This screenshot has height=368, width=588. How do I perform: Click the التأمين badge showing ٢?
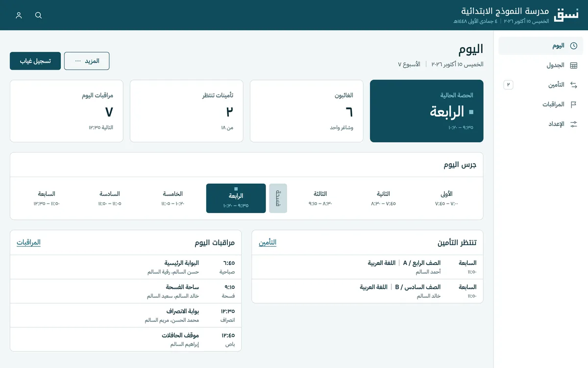509,85
